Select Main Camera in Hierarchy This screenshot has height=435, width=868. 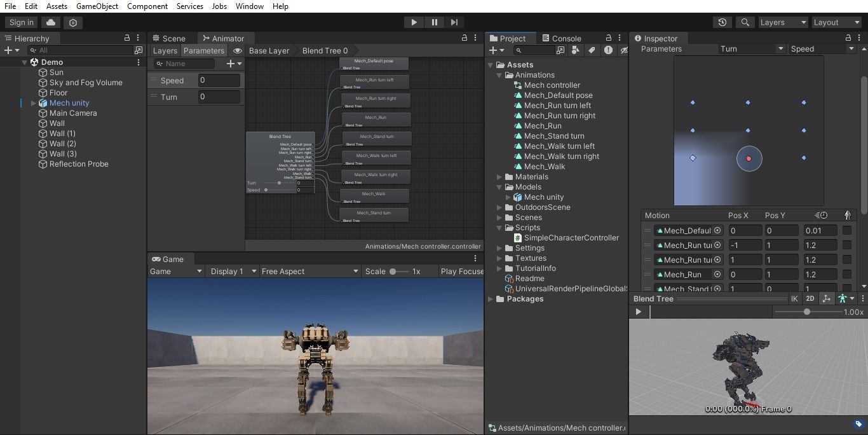pyautogui.click(x=73, y=113)
